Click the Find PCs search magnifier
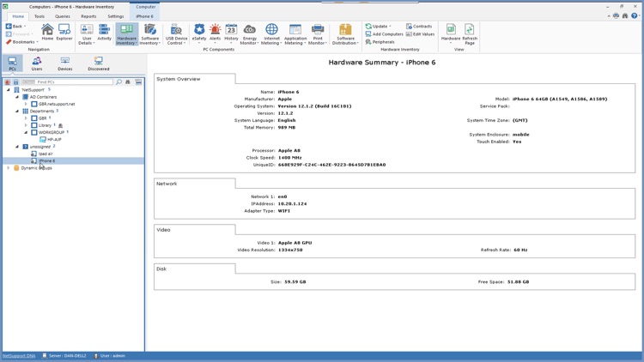 click(118, 82)
